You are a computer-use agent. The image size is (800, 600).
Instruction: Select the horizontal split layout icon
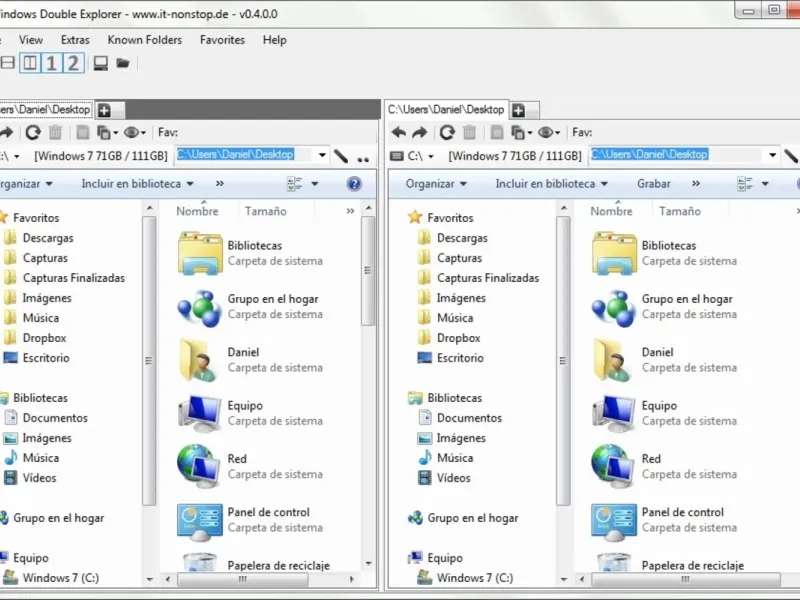7,63
